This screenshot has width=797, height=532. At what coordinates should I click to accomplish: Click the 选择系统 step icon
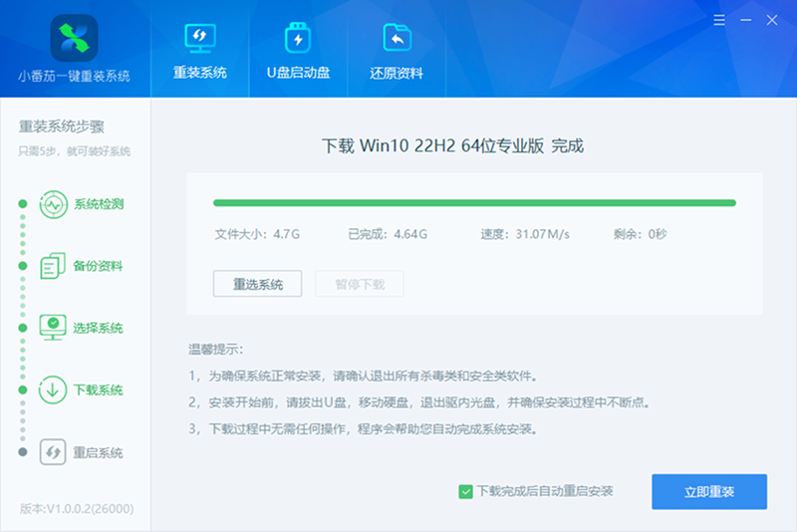pyautogui.click(x=53, y=328)
